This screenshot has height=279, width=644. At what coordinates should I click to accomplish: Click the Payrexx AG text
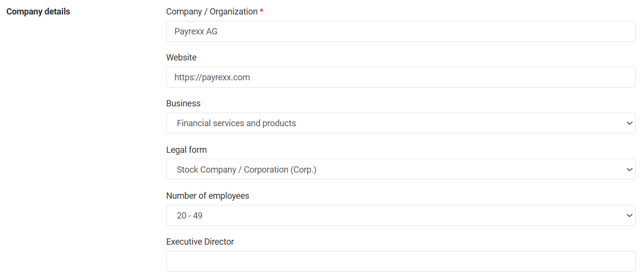pos(196,31)
